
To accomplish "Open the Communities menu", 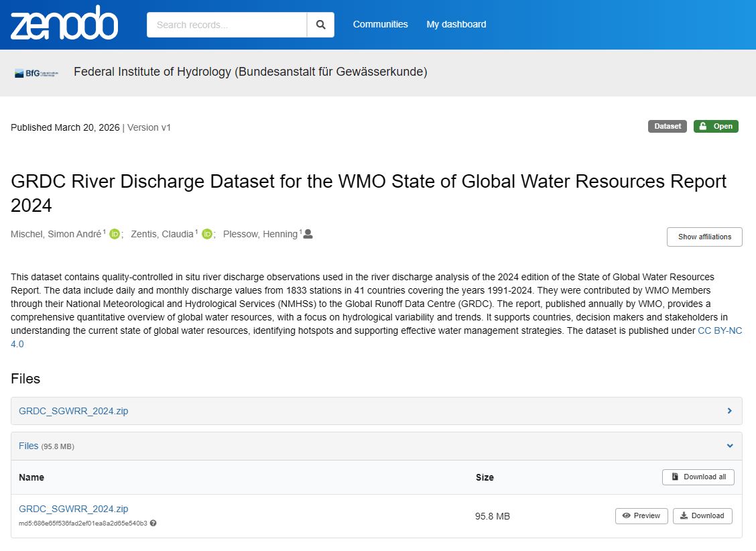I will point(380,24).
